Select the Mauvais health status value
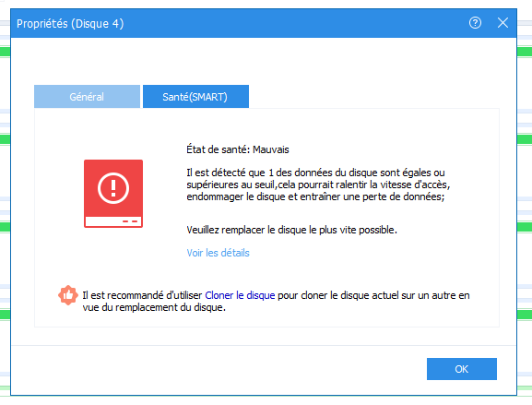The height and width of the screenshot is (405, 532). point(271,149)
